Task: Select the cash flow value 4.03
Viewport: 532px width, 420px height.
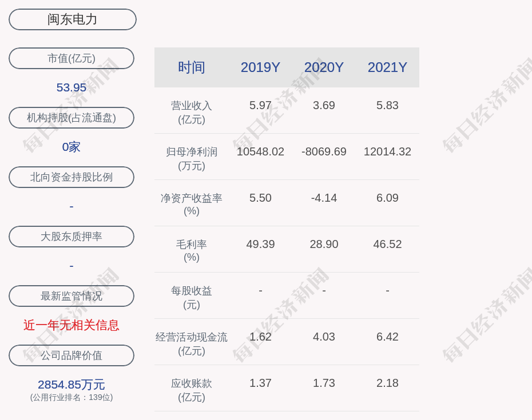Action: pos(324,337)
